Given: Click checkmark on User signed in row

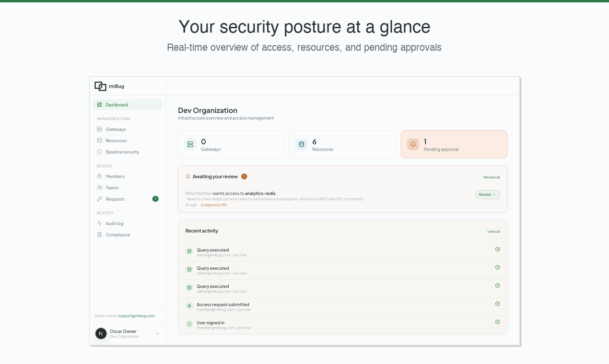Looking at the screenshot, I should point(497,322).
